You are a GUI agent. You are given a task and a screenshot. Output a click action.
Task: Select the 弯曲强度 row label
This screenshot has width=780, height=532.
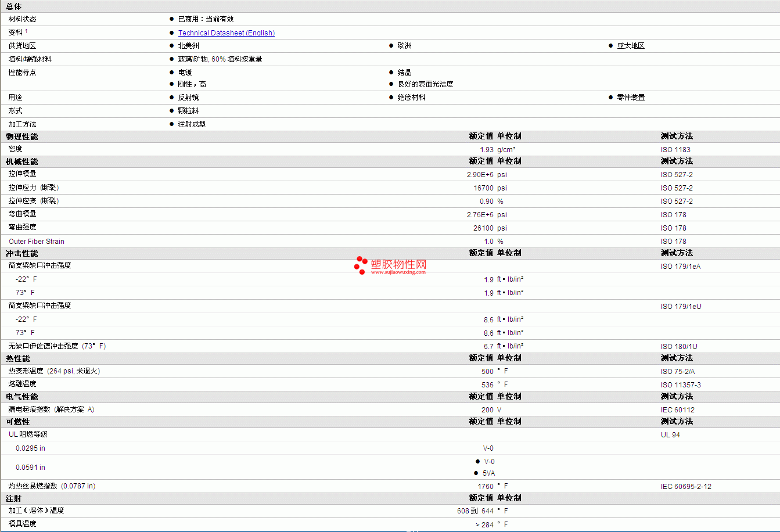click(x=22, y=227)
